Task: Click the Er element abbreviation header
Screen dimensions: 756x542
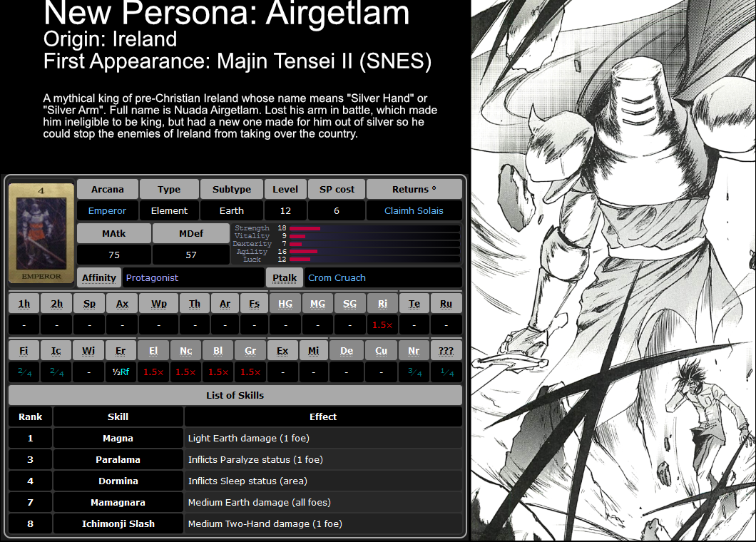Action: click(x=121, y=351)
